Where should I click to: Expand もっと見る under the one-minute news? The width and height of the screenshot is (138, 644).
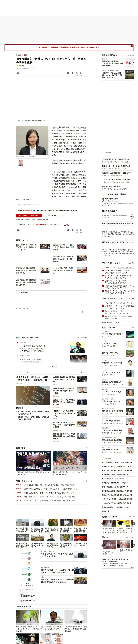pyautogui.click(x=52, y=366)
